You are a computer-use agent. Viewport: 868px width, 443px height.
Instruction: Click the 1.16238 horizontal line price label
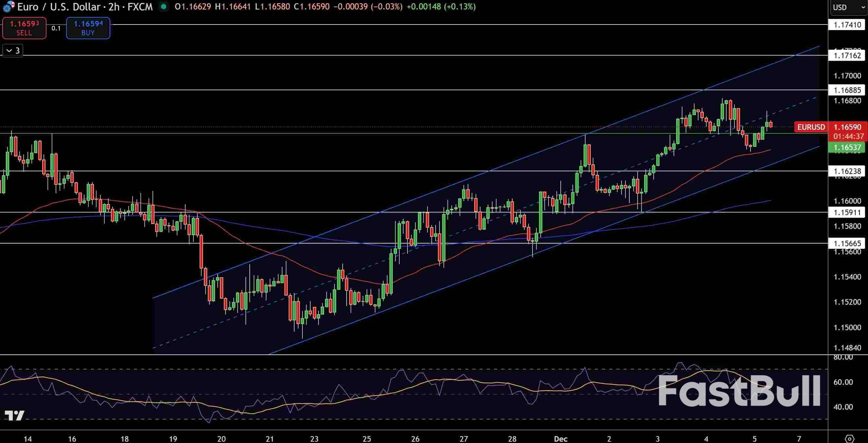(x=847, y=171)
